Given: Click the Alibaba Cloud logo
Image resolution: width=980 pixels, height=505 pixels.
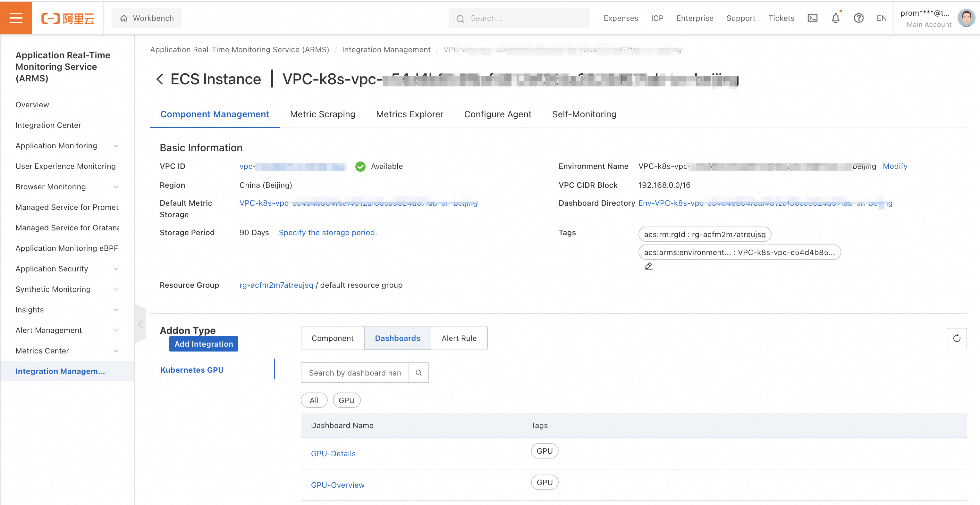Looking at the screenshot, I should [x=68, y=18].
